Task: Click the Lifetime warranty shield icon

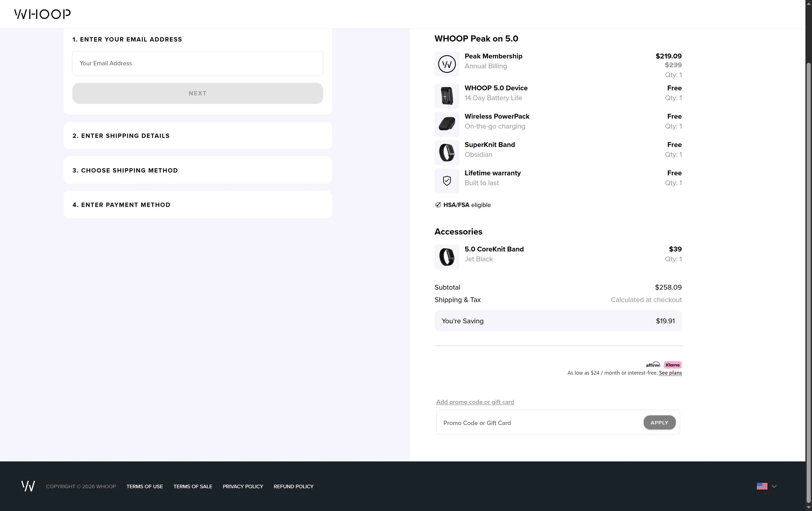Action: 447,181
